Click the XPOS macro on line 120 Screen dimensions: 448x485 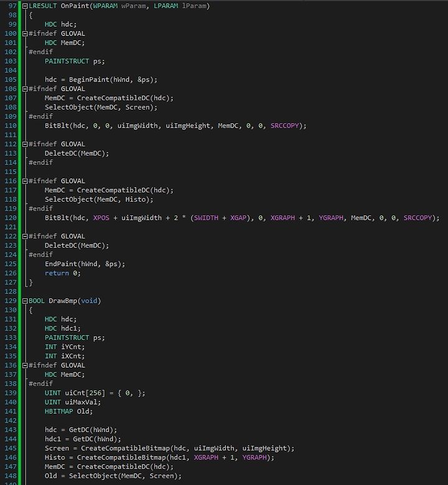101,218
